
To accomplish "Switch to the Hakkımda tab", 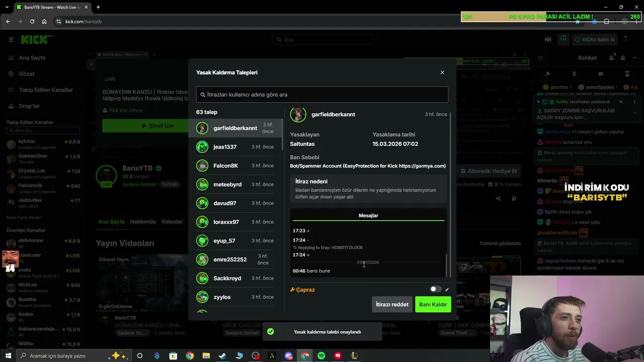I will [143, 222].
